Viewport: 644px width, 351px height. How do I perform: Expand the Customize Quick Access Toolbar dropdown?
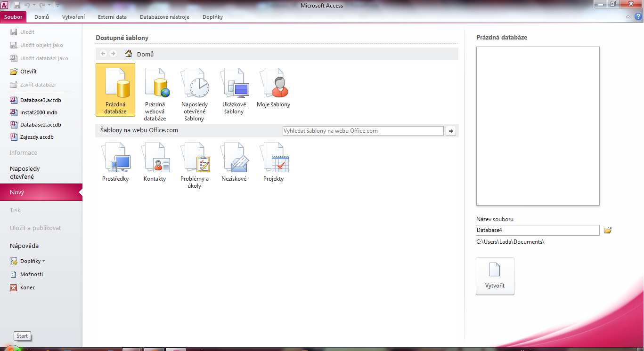pos(57,5)
